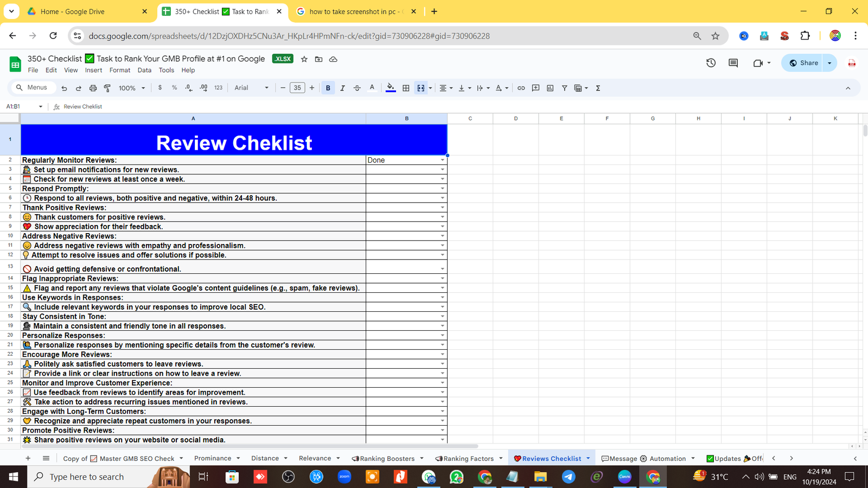Select the paint format tool

[107, 88]
